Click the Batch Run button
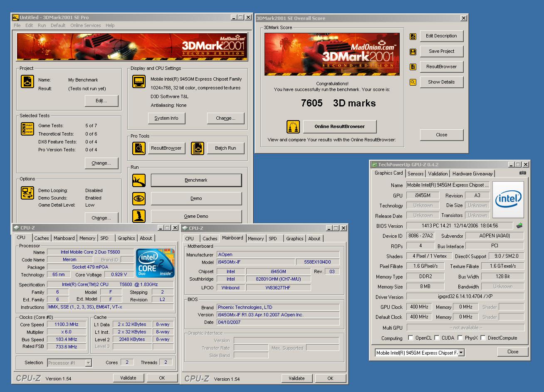544x392 pixels. tap(226, 148)
